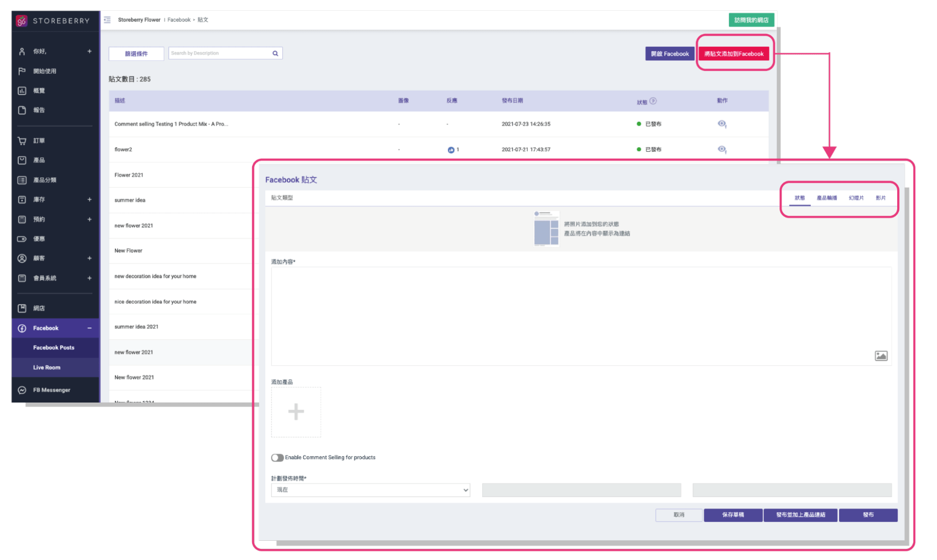Image resolution: width=937 pixels, height=560 pixels.
Task: Open 會員系統 membership icon
Action: click(22, 278)
